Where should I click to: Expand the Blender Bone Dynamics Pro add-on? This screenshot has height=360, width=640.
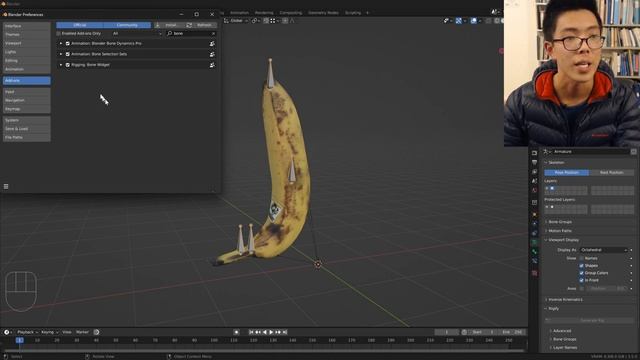[x=61, y=43]
